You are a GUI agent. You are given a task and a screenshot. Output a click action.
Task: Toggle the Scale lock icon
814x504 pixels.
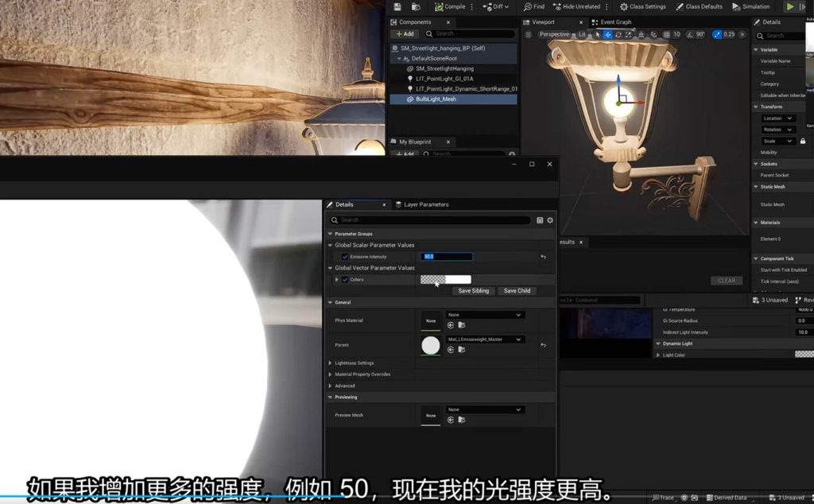pos(803,142)
